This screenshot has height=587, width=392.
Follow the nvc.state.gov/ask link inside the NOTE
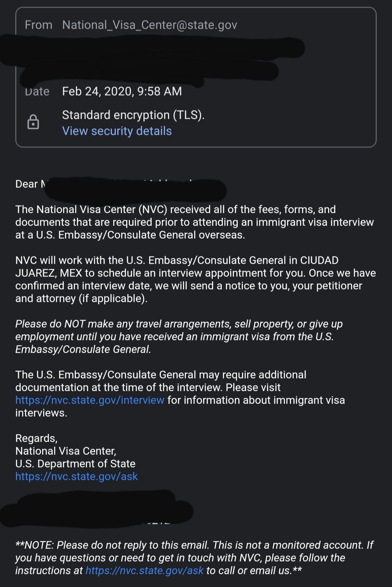click(x=144, y=570)
